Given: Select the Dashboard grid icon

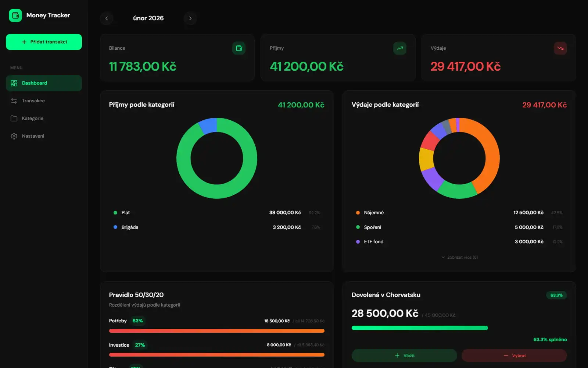Looking at the screenshot, I should click(14, 83).
